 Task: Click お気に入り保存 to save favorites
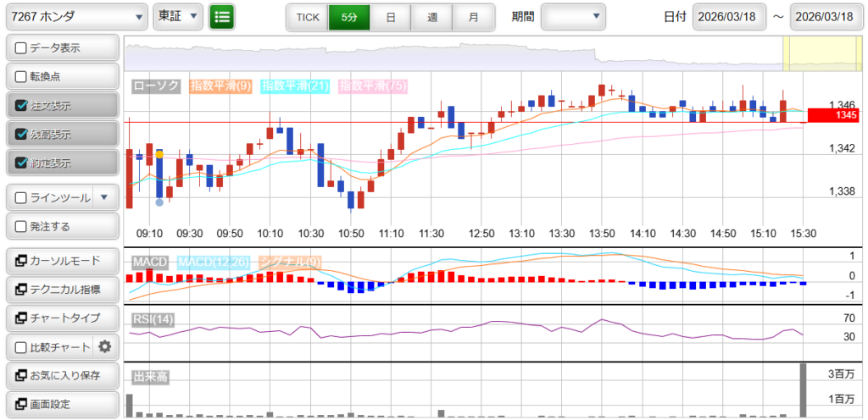tap(61, 375)
